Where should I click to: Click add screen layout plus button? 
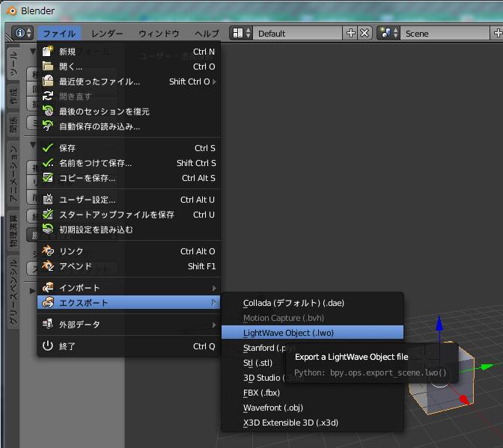click(350, 33)
